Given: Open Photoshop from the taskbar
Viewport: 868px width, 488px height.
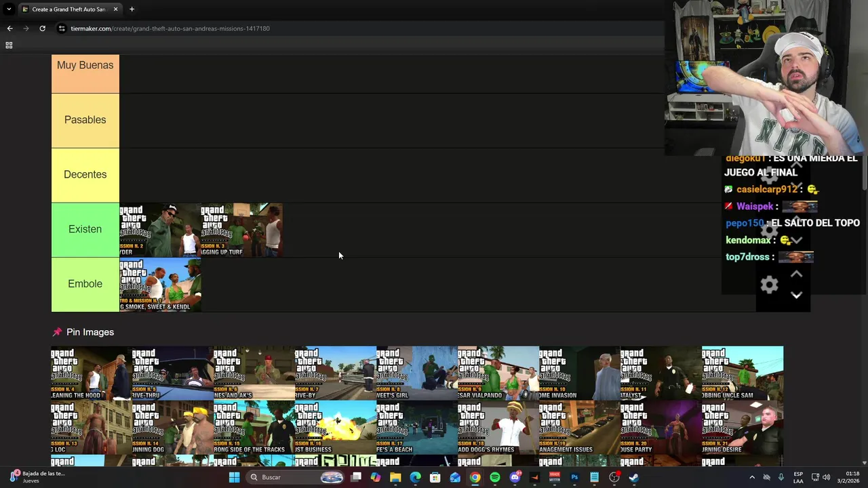Looking at the screenshot, I should click(x=574, y=477).
